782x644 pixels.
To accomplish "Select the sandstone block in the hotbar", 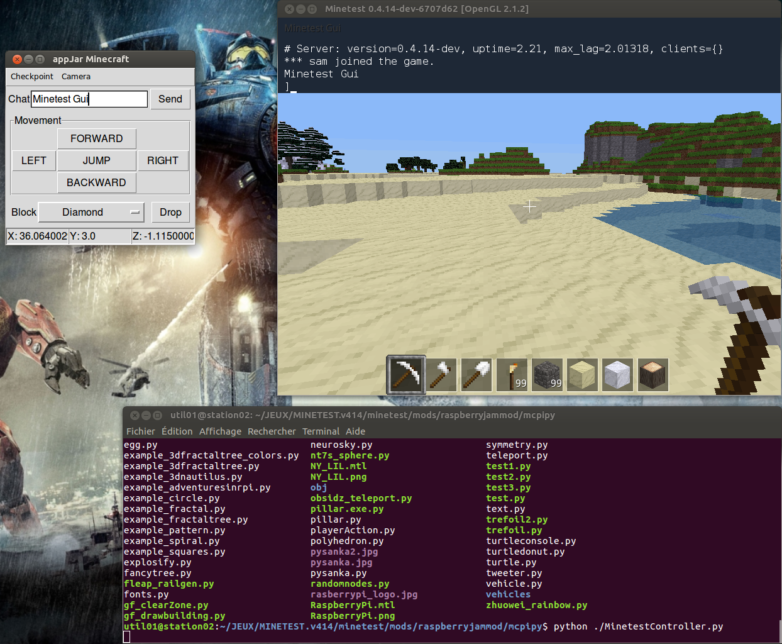I will tap(582, 374).
